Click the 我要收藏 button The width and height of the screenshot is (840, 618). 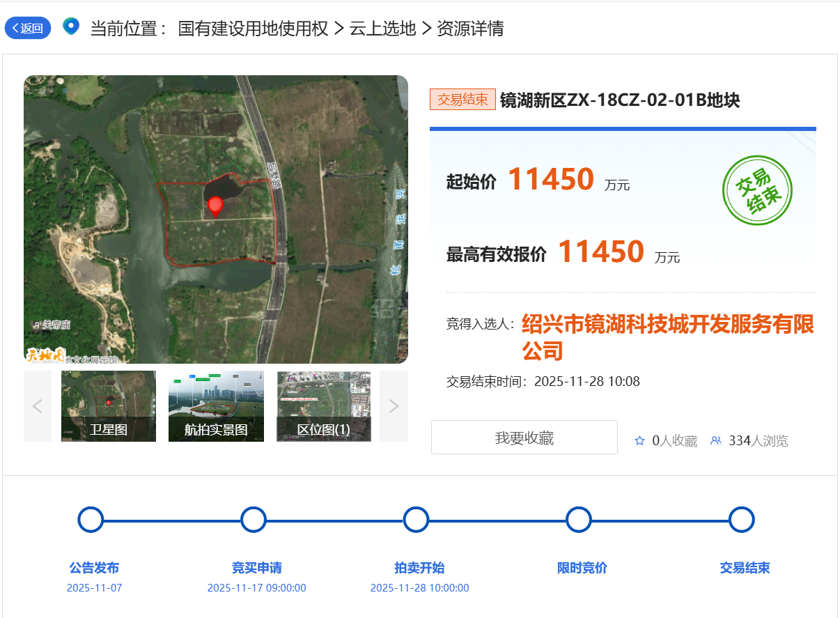pos(524,438)
